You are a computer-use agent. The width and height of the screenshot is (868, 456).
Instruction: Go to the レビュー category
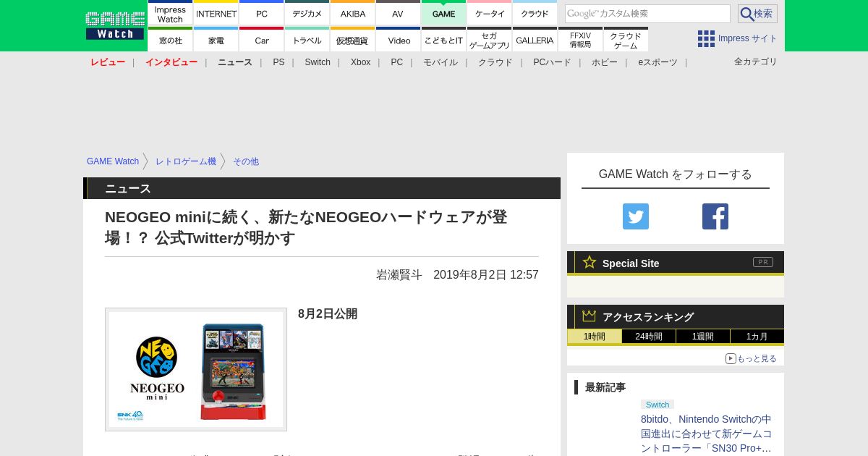108,62
